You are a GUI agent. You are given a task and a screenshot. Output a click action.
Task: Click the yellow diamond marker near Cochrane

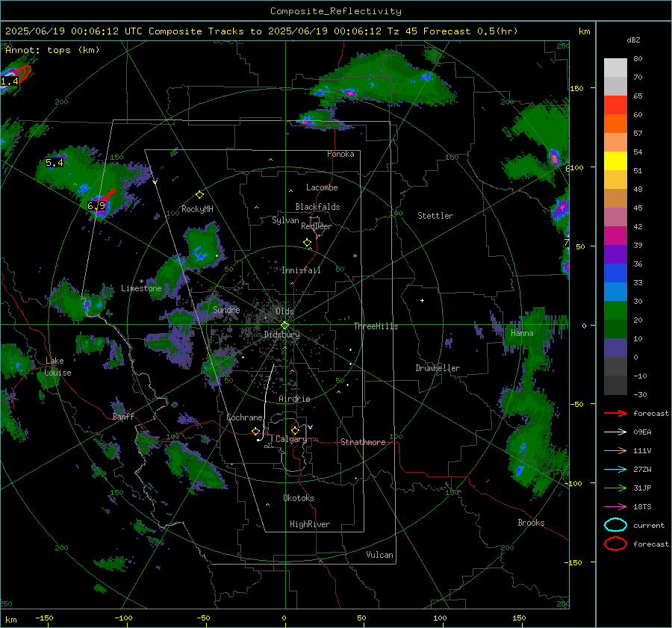pos(256,432)
